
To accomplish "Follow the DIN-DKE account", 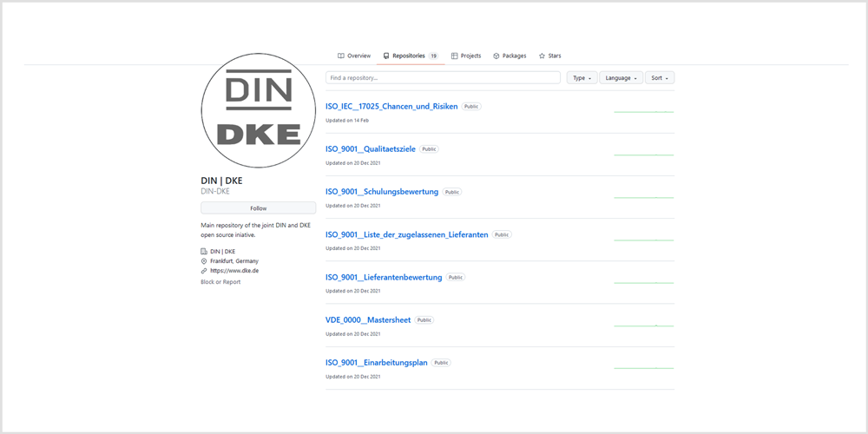I will point(259,208).
